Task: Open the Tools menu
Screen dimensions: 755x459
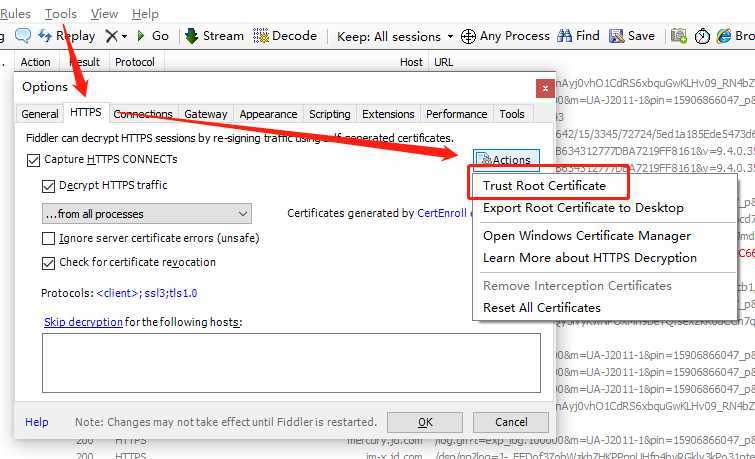Action: (x=61, y=14)
